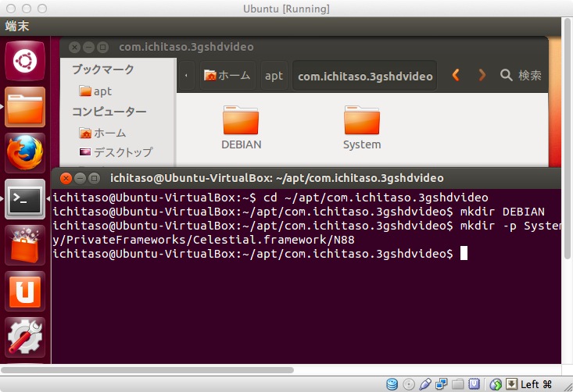573x392 pixels.
Task: Close the terminal window
Action: coord(66,179)
